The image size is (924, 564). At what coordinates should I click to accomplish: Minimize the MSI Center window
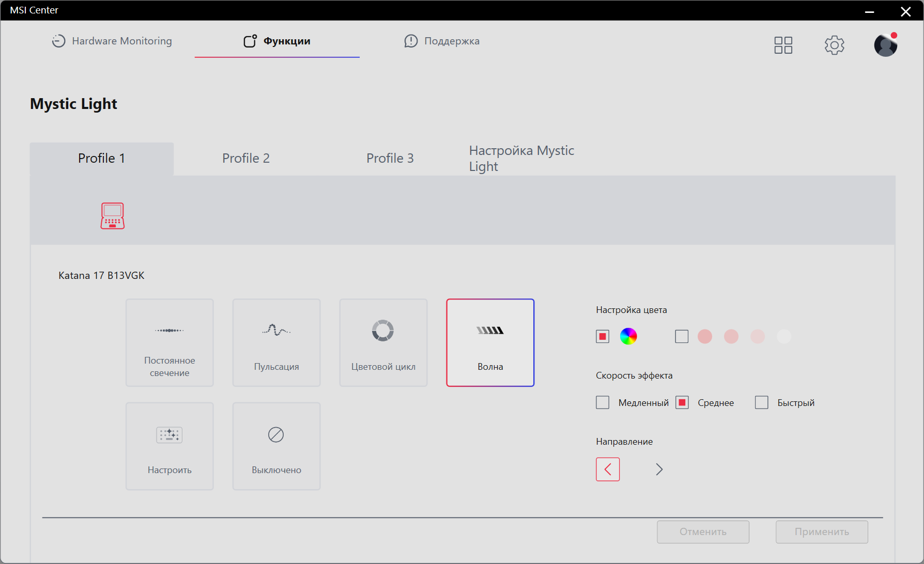click(x=870, y=11)
